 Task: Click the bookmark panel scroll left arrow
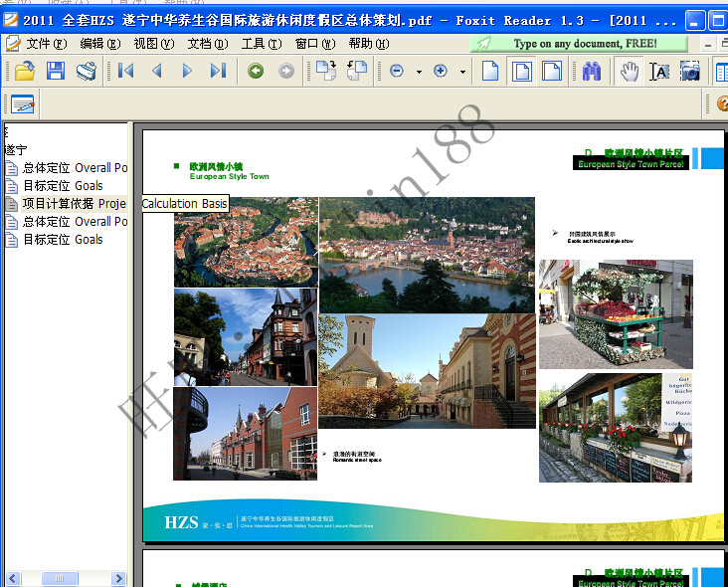[x=13, y=579]
